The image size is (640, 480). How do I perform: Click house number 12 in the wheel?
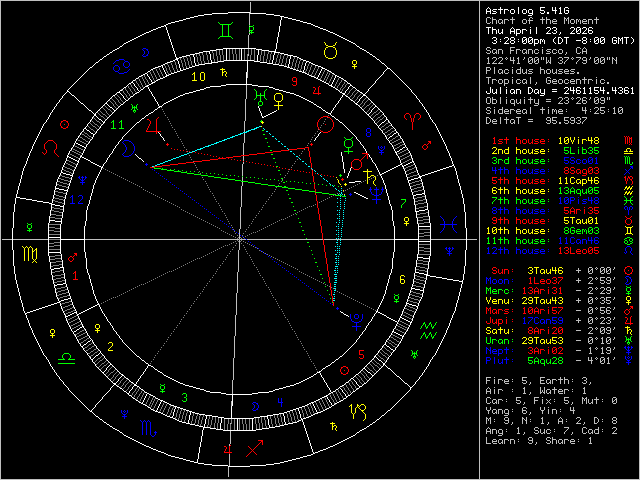coord(76,200)
